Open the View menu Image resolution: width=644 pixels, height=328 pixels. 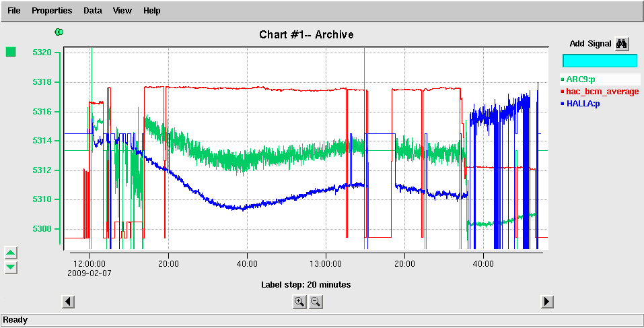pyautogui.click(x=122, y=11)
